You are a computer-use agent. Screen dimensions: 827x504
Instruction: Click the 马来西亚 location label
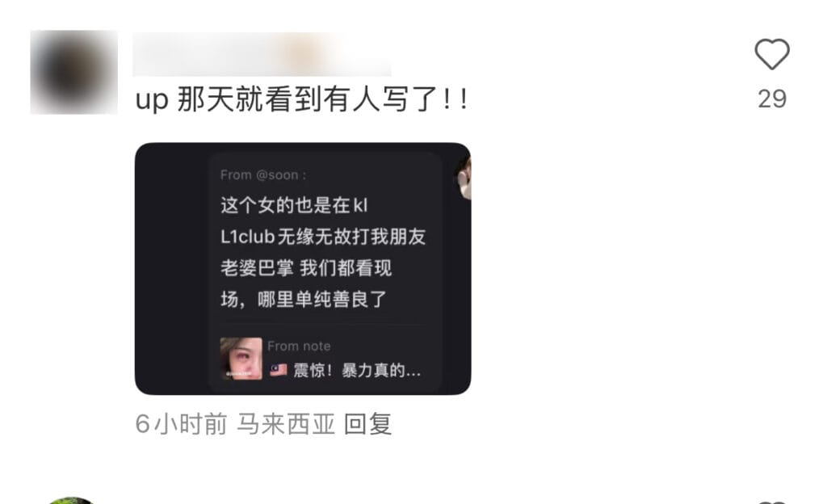(286, 424)
